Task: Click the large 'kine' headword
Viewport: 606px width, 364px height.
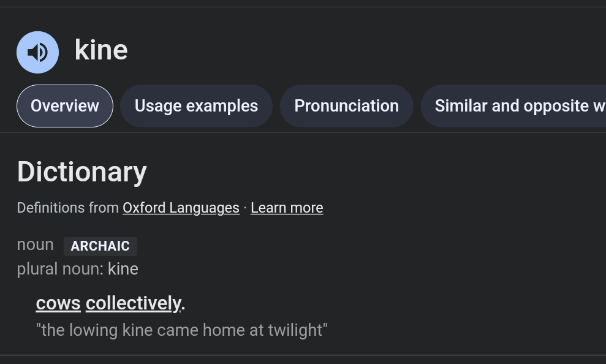Action: click(101, 50)
